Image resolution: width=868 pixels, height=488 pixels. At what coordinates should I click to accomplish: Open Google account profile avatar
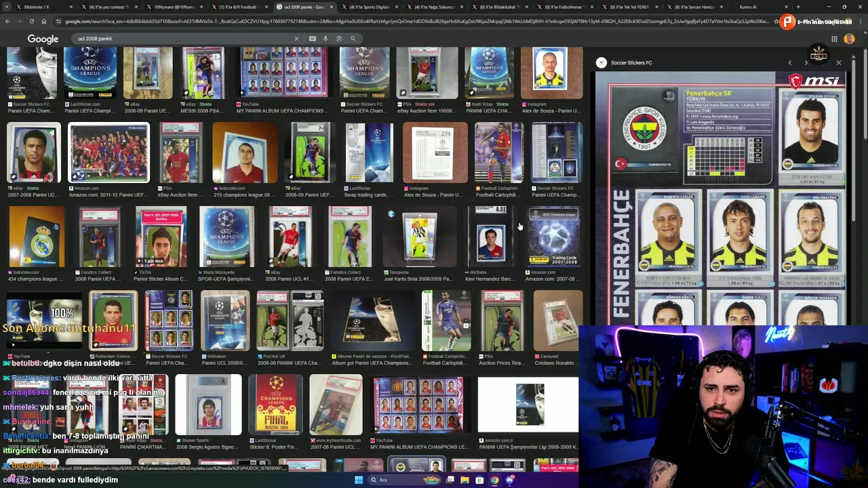849,39
